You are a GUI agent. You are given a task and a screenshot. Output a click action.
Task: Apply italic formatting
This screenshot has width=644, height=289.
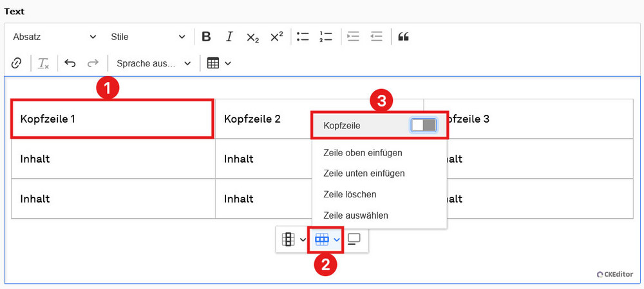pos(229,37)
